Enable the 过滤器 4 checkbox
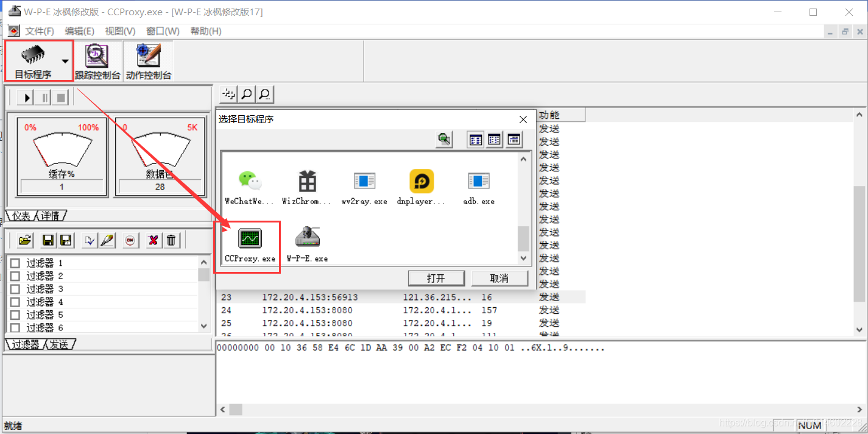The width and height of the screenshot is (868, 434). (x=15, y=302)
